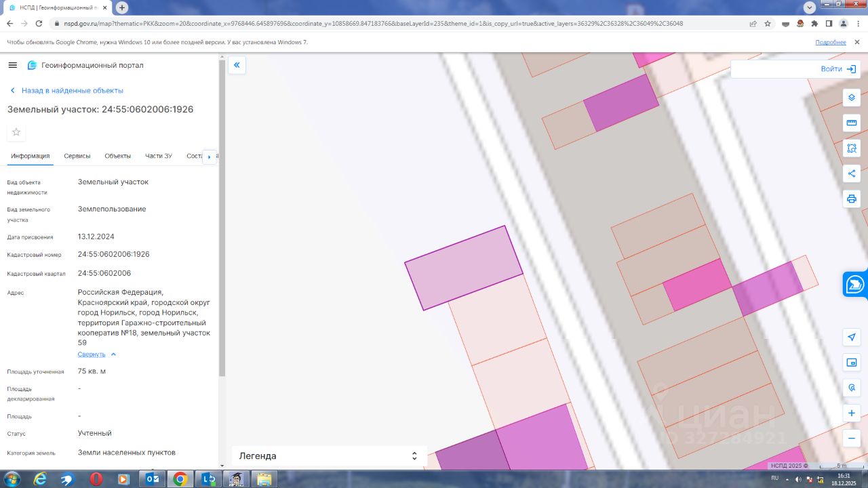The height and width of the screenshot is (488, 868).
Task: Click the Геоинформационный портал logo
Action: pyautogui.click(x=85, y=65)
